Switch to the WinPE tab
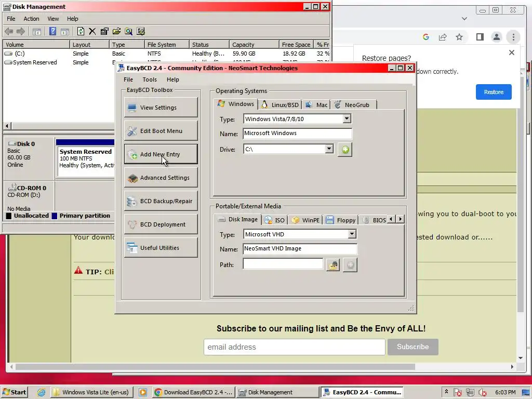Viewport: 532px width, 399px height. pos(305,220)
